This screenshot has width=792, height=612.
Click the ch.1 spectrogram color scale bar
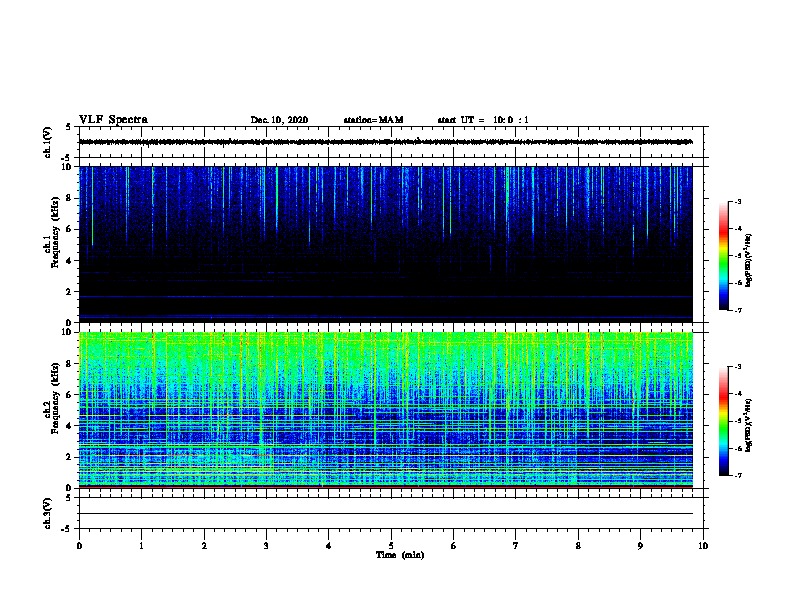pyautogui.click(x=724, y=256)
